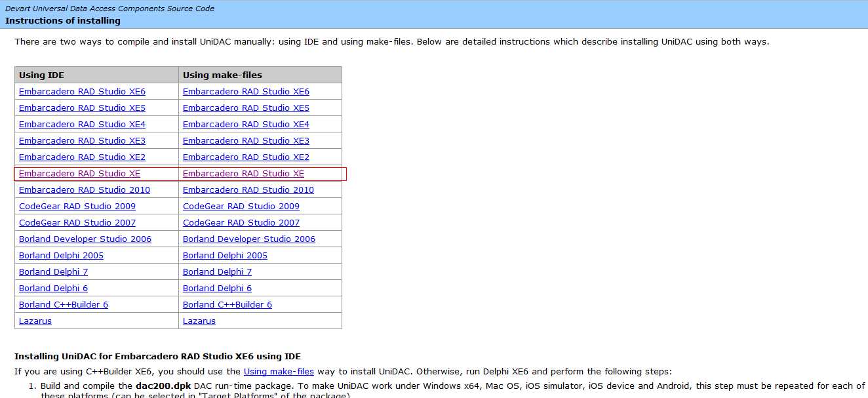This screenshot has width=868, height=398.
Task: Click the "Instructions of installing" page heading
Action: click(x=63, y=21)
